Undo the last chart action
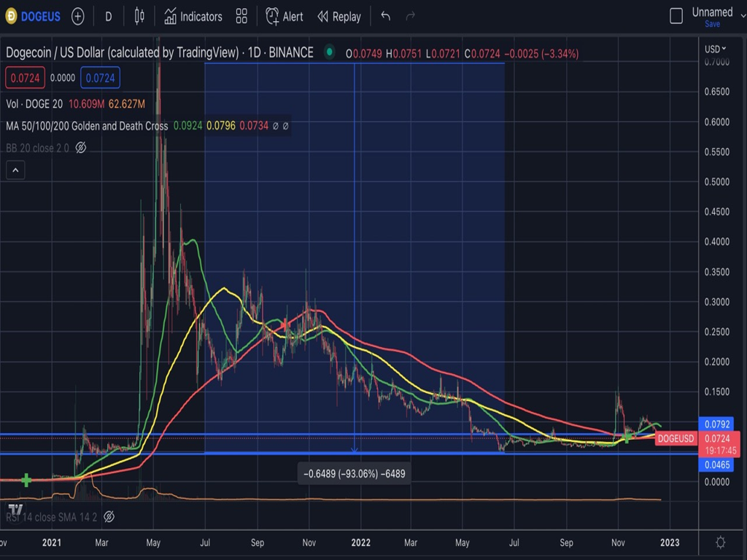Viewport: 747px width, 560px height. 386,16
